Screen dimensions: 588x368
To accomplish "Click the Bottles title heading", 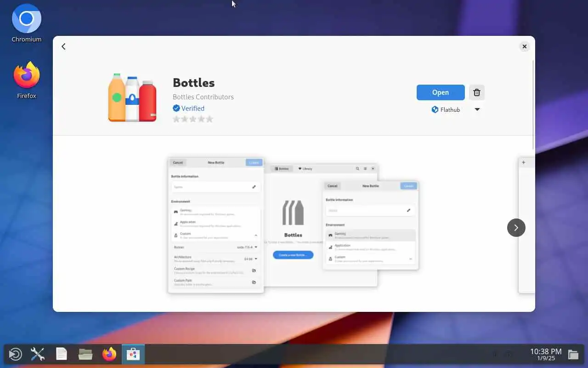I will (194, 83).
